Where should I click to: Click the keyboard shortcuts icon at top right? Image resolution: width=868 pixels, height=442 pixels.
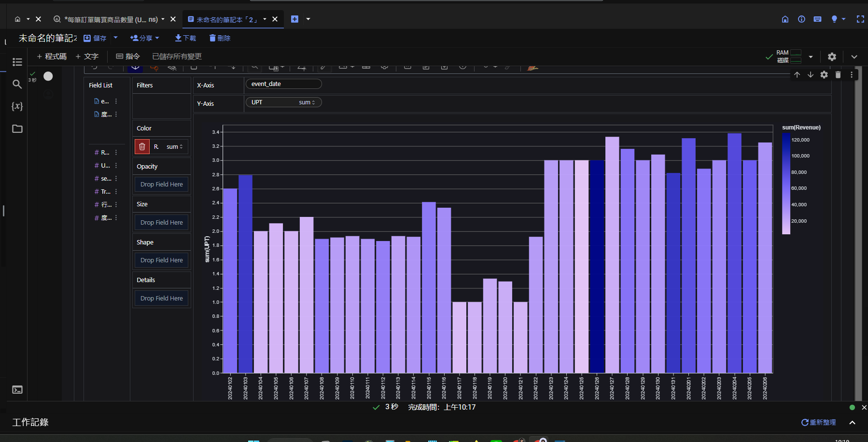[x=817, y=19]
